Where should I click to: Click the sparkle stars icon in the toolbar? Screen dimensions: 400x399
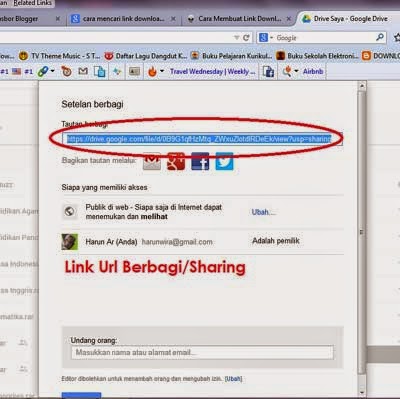point(117,71)
